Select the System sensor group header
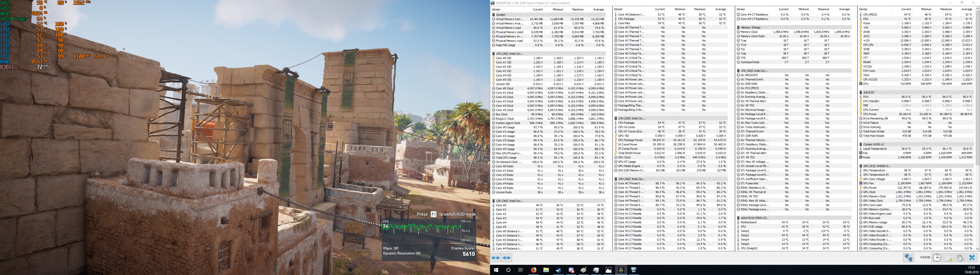This screenshot has width=980, height=275. click(x=501, y=15)
